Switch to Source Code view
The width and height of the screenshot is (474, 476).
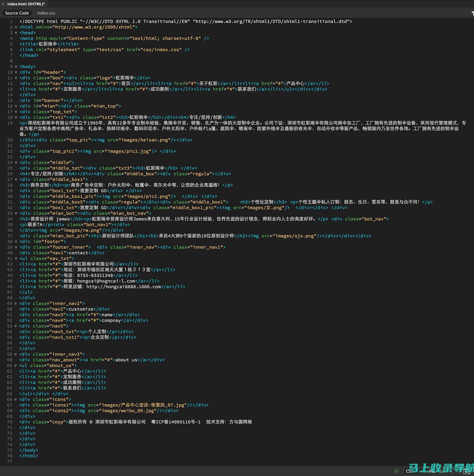17,13
